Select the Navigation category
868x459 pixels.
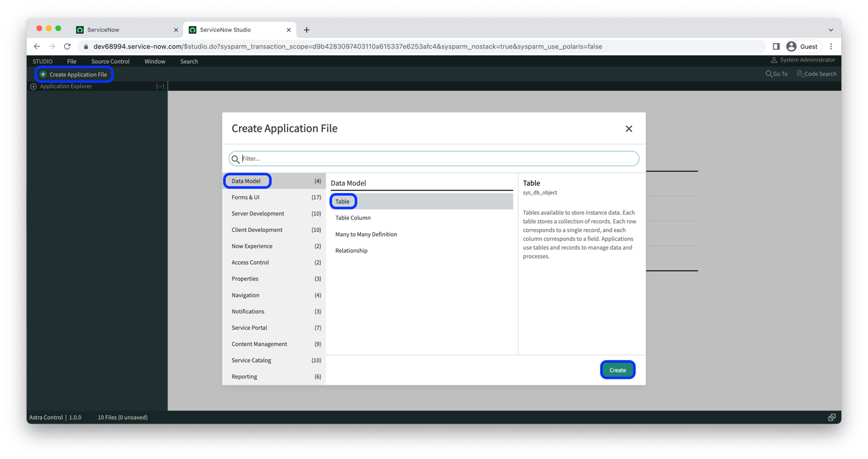coord(274,295)
